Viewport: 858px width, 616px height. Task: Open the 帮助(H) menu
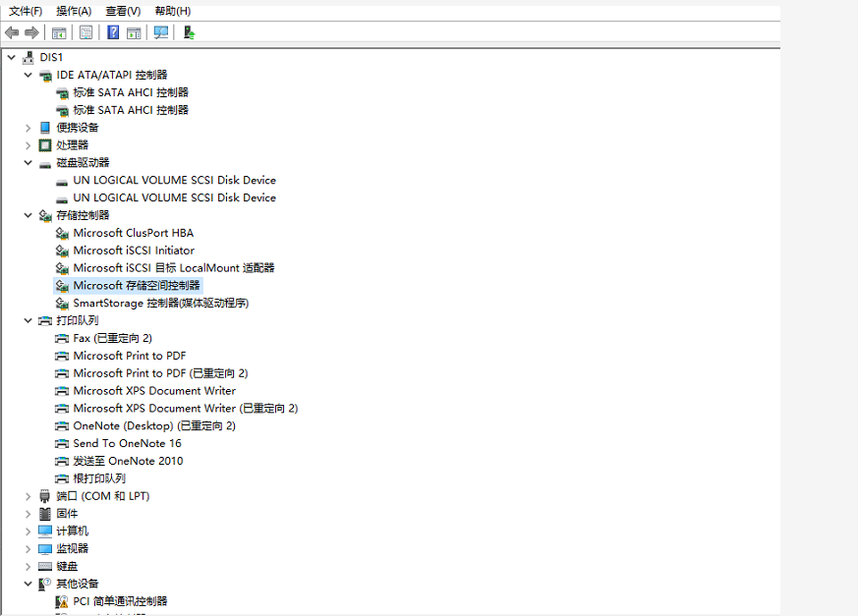coord(173,11)
